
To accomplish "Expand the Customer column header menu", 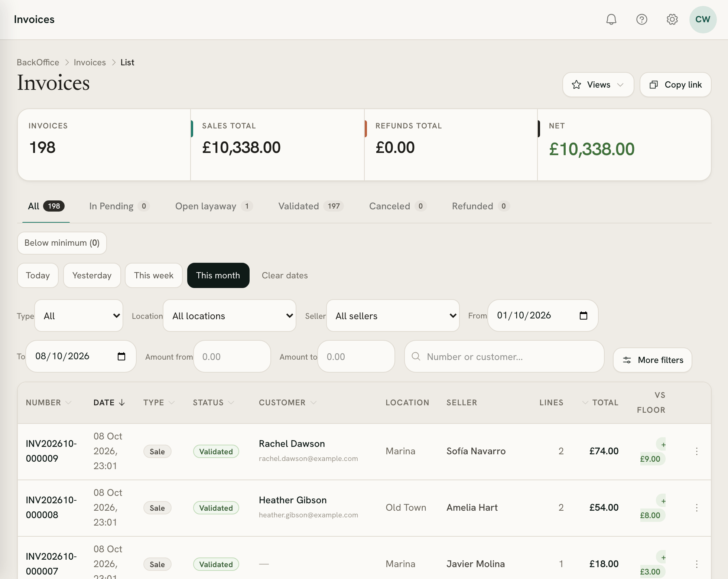I will point(313,403).
